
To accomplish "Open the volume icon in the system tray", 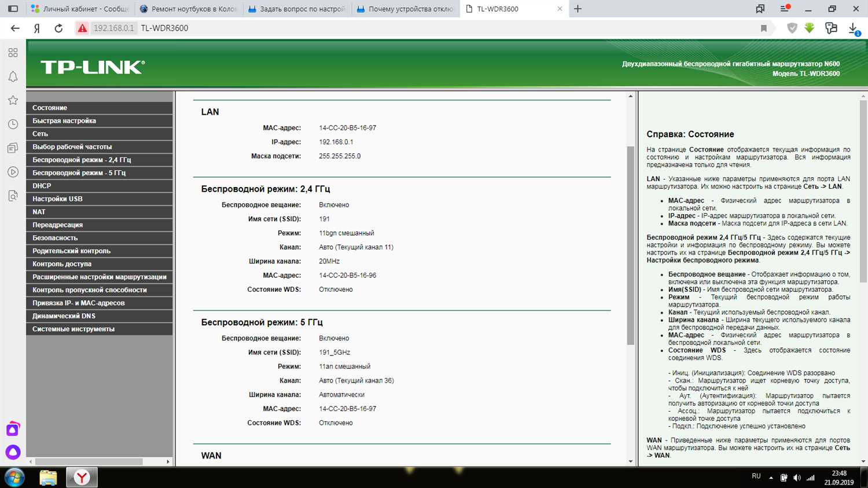I will coord(797,478).
